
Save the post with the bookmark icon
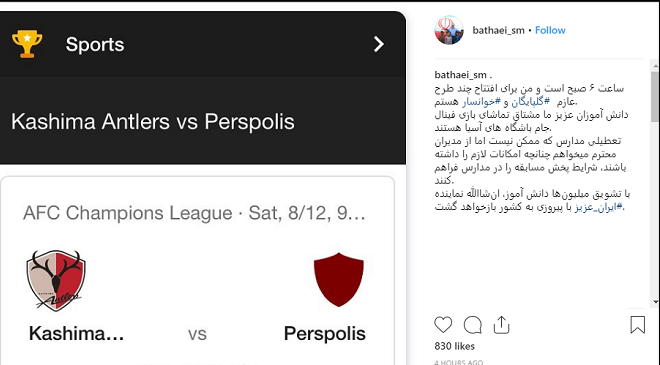coord(638,325)
